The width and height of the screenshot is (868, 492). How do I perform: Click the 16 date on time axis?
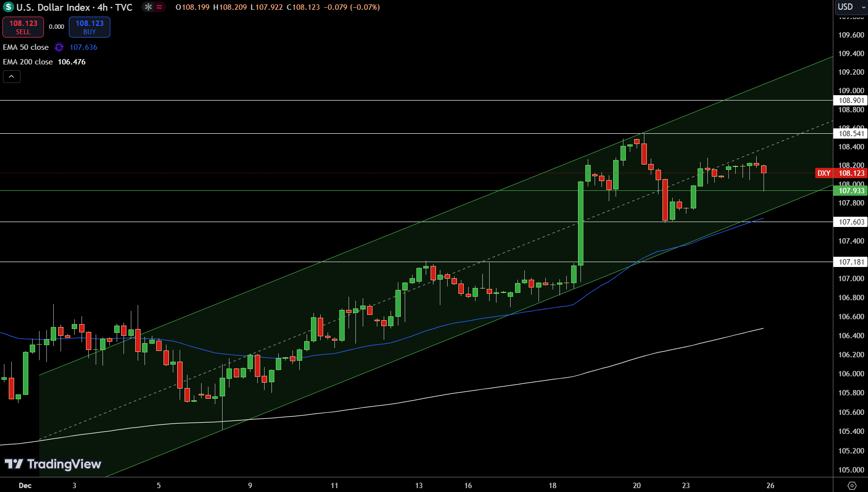click(x=468, y=486)
